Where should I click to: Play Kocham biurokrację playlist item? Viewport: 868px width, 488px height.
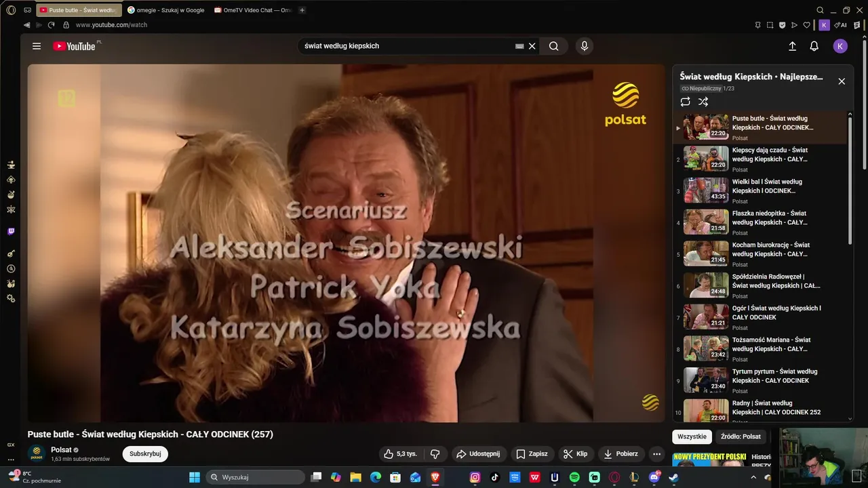click(x=759, y=254)
